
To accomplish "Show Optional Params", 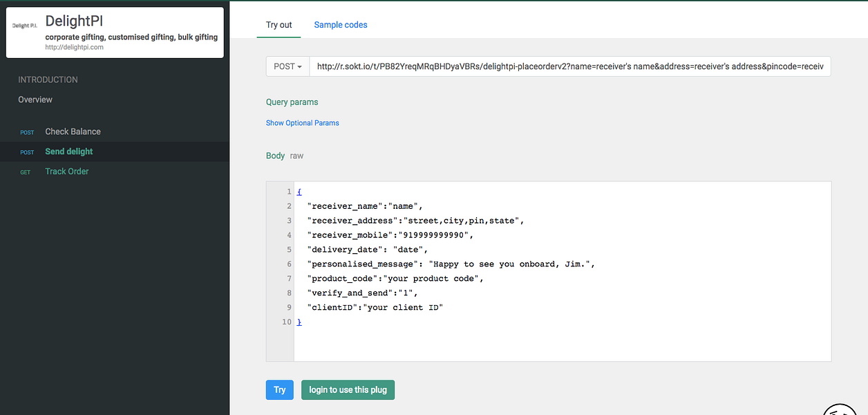I will pos(303,123).
